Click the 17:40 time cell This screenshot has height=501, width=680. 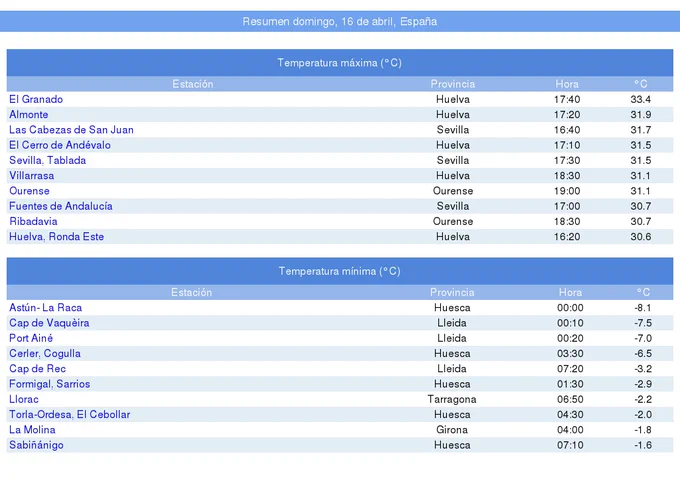coord(567,99)
